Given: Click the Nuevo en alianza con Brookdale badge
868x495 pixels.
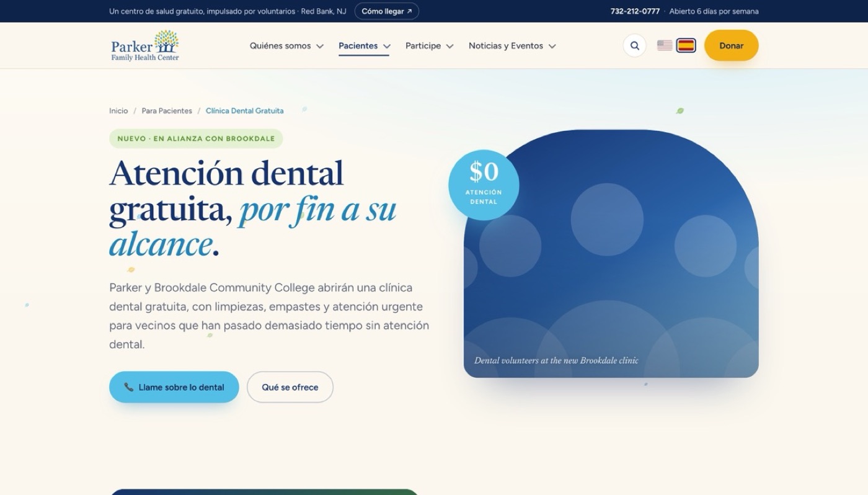Looking at the screenshot, I should pyautogui.click(x=196, y=138).
